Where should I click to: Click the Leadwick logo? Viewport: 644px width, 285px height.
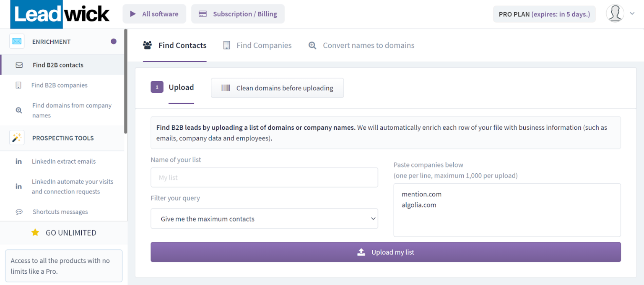pos(62,14)
